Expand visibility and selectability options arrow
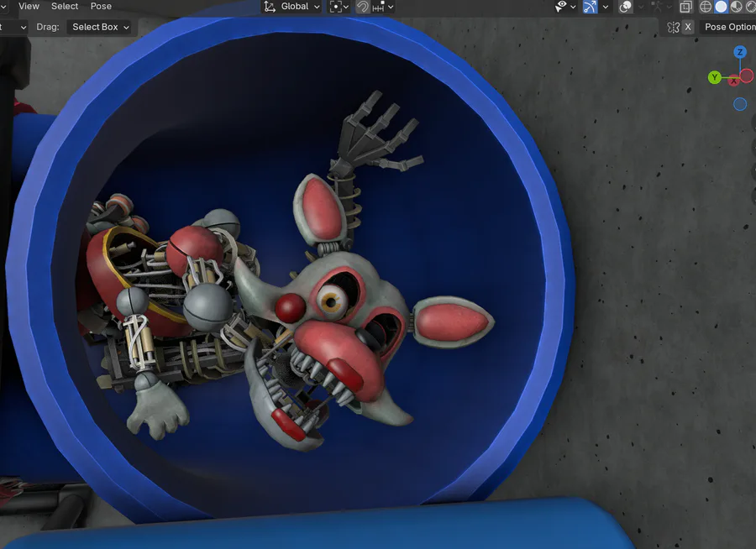This screenshot has height=549, width=756. (x=573, y=7)
